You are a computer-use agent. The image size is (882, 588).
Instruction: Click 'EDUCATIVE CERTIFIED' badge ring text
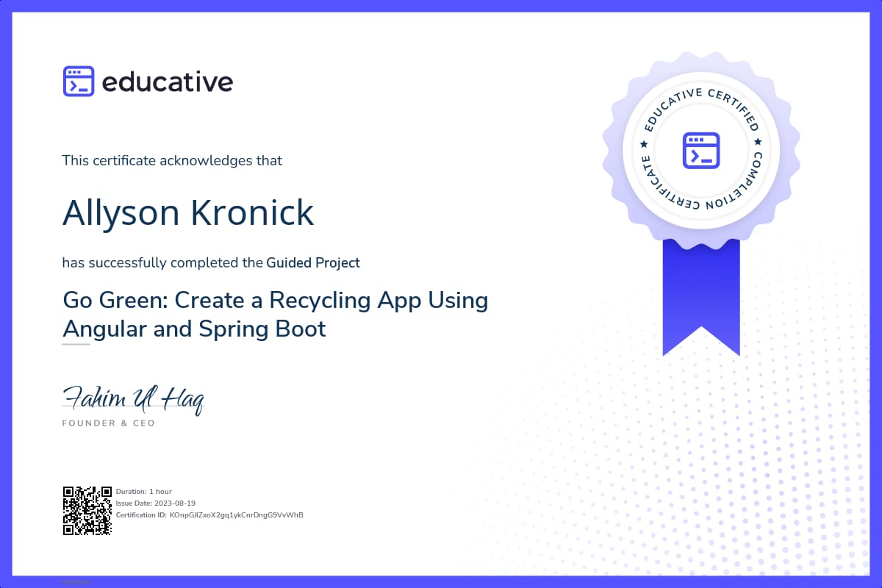(x=700, y=110)
